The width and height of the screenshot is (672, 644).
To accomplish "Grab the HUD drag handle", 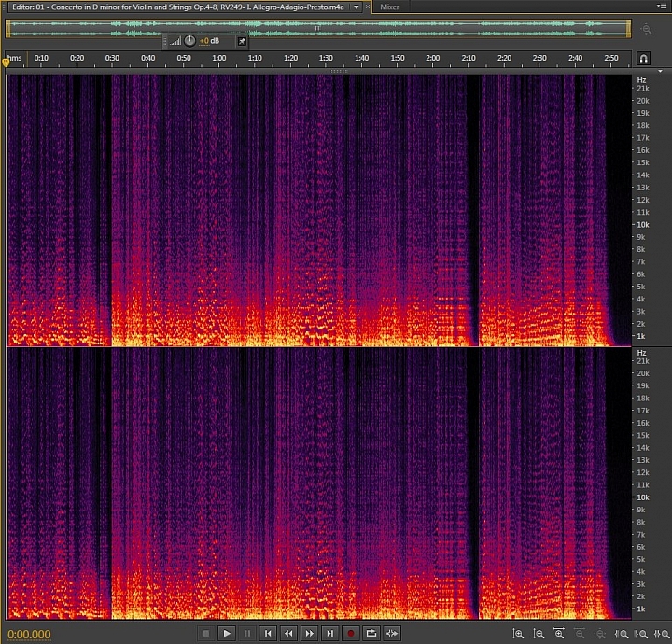I will tap(165, 41).
